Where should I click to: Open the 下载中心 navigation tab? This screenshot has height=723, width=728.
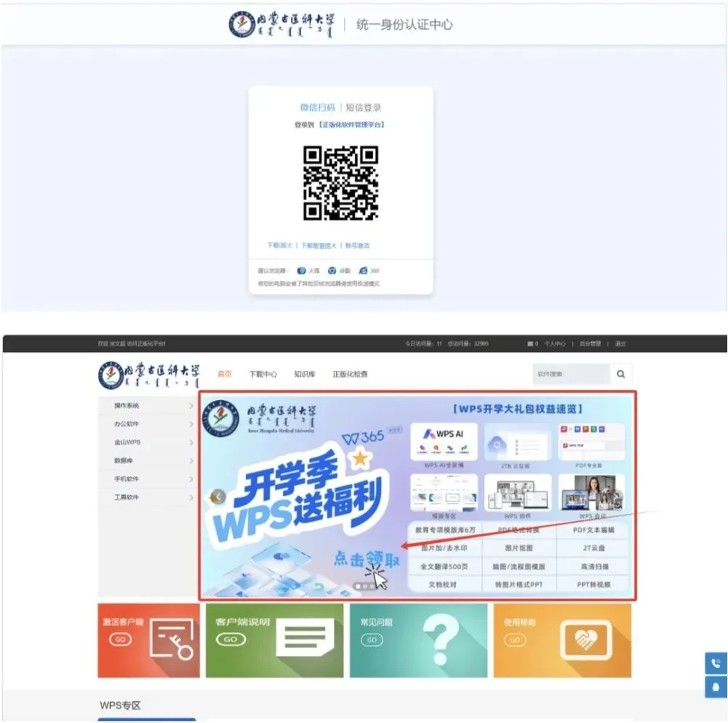point(263,374)
